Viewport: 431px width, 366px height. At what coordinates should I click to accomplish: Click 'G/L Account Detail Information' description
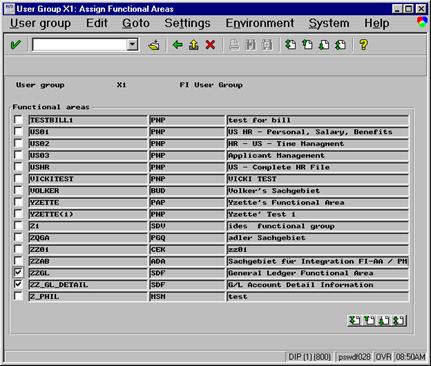point(317,285)
